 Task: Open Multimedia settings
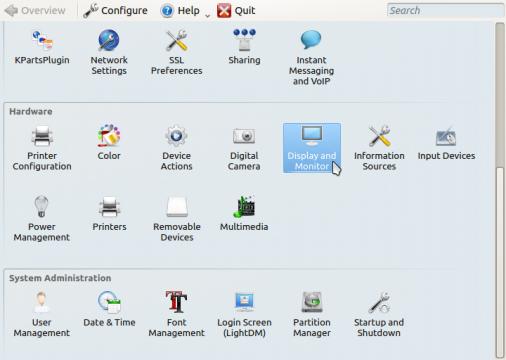point(244,214)
